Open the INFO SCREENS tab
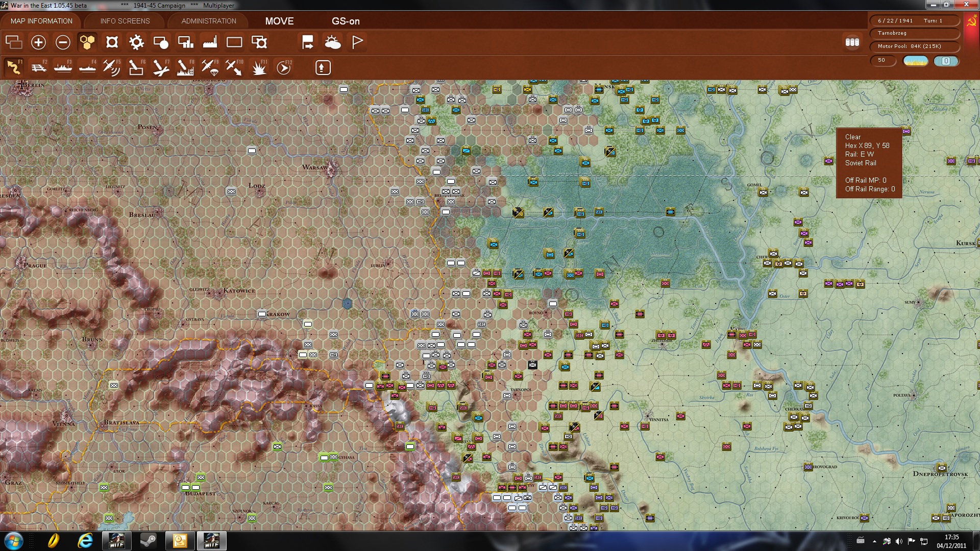This screenshot has height=551, width=980. 125,21
